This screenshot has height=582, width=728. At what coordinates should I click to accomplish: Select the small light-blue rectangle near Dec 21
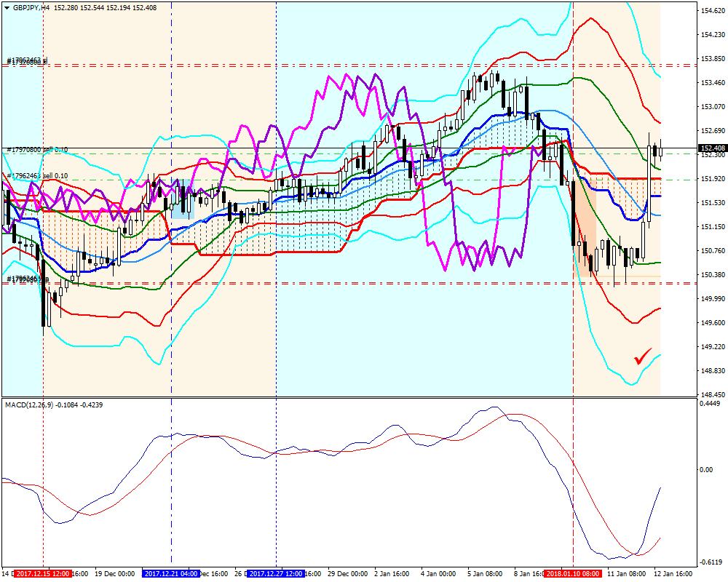(183, 199)
